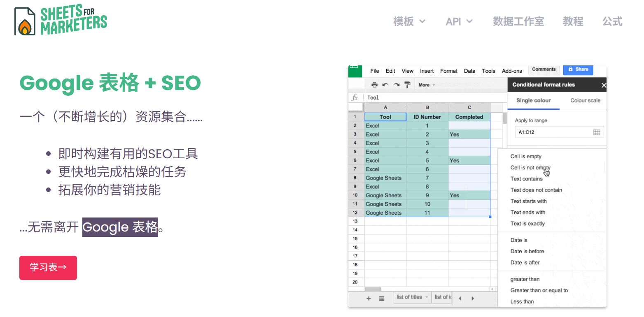
Task: Open the select data range grid icon
Action: click(598, 132)
